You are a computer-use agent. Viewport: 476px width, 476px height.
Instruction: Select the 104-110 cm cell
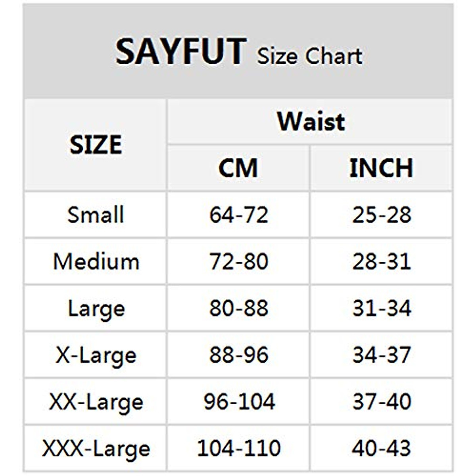[x=239, y=449]
